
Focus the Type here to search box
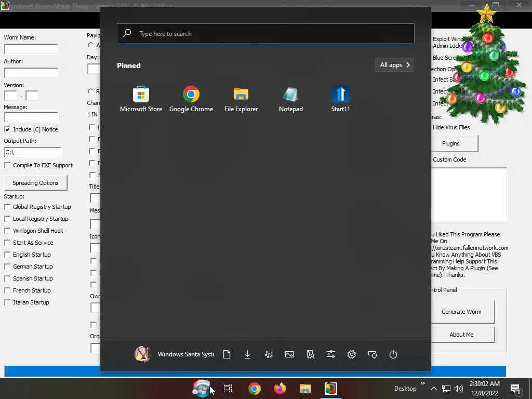pyautogui.click(x=265, y=34)
